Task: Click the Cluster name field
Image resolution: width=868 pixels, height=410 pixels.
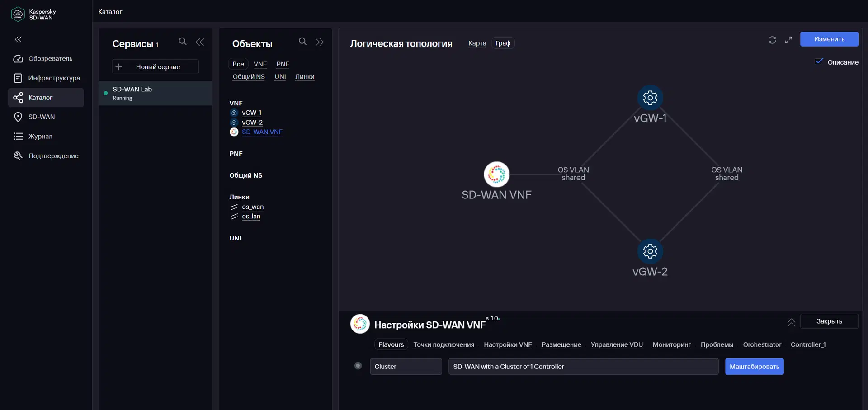Action: pos(406,367)
